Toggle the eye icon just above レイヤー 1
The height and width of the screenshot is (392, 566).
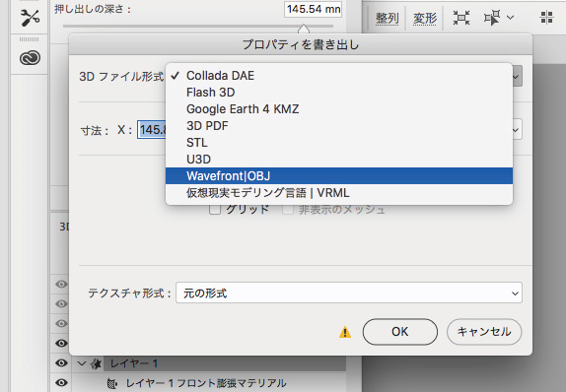click(61, 343)
